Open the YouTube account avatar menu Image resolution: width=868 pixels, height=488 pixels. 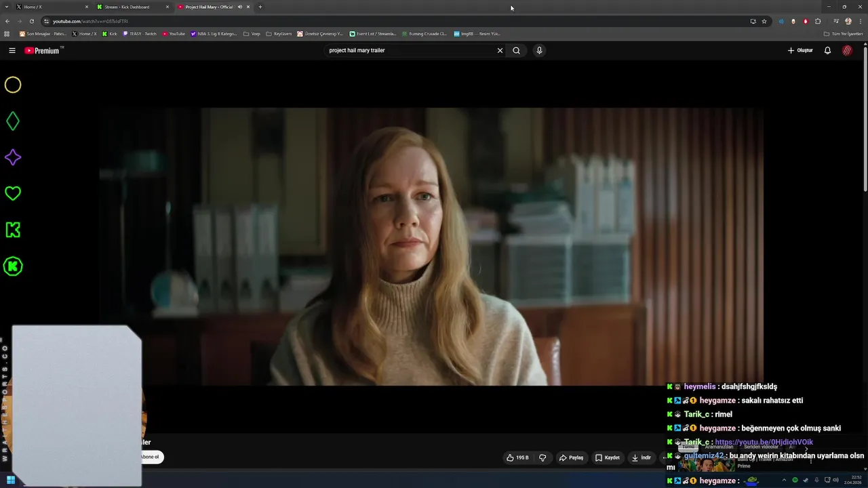(x=847, y=50)
